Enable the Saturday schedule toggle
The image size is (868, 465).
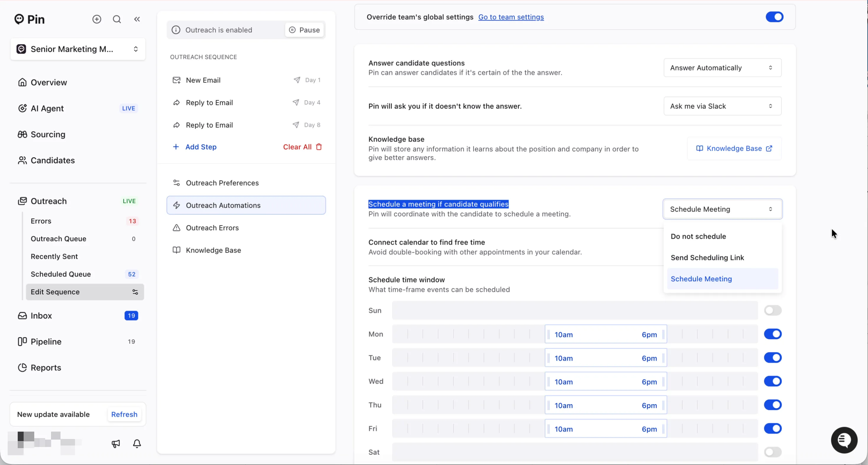[773, 452]
